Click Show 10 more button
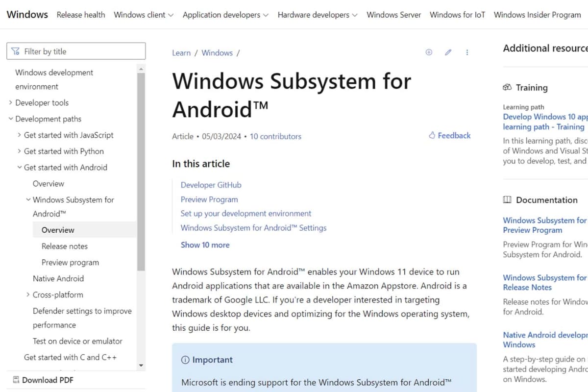Image resolution: width=588 pixels, height=392 pixels. coord(205,245)
